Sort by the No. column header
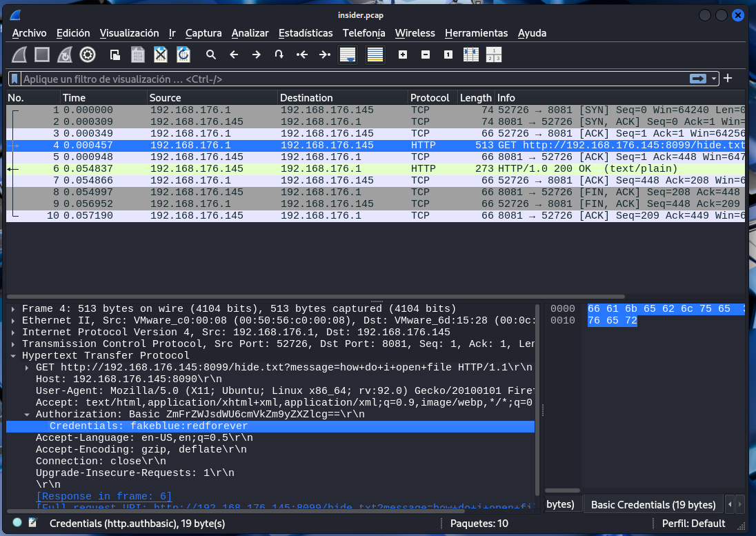The image size is (756, 536). 33,98
